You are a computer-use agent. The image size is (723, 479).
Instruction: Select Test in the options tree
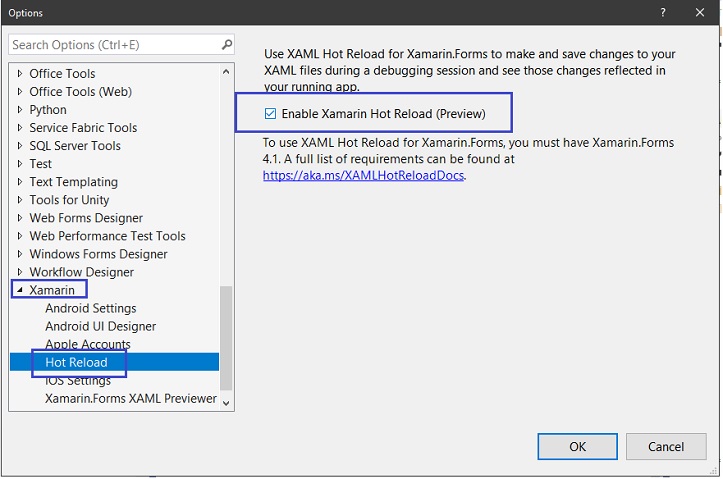(41, 164)
